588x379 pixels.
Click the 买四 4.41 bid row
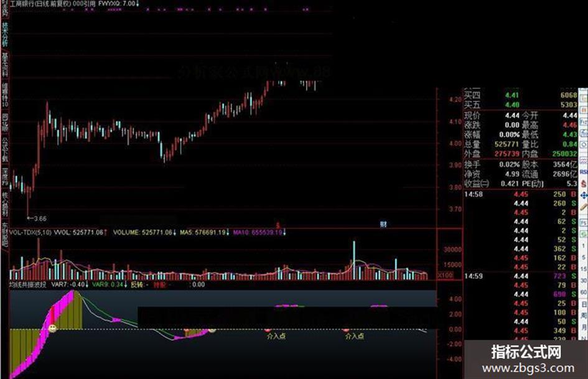(x=521, y=95)
